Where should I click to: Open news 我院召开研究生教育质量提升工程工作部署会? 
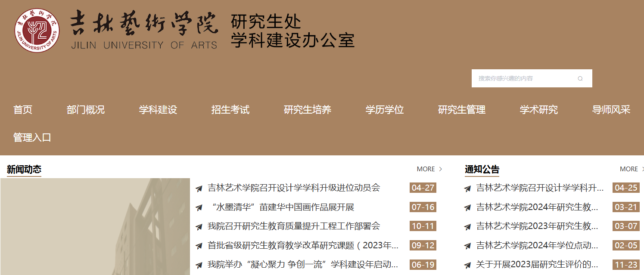click(x=294, y=226)
